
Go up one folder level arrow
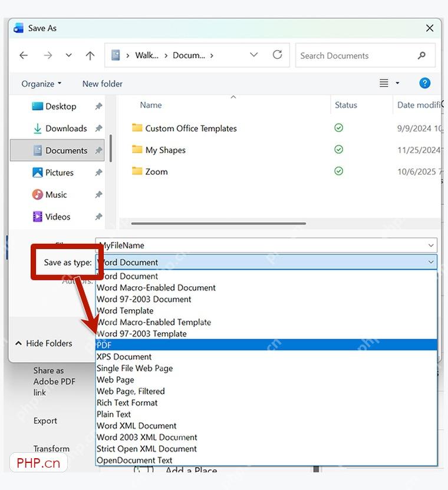point(90,55)
